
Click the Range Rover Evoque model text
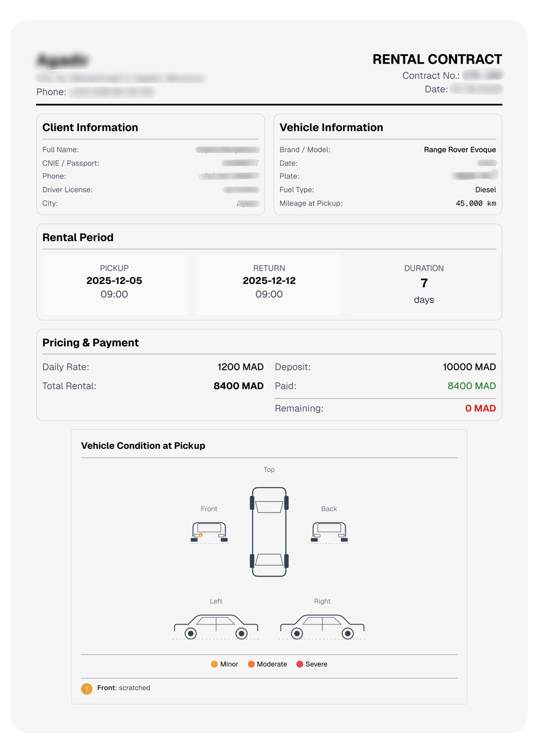[x=460, y=150]
